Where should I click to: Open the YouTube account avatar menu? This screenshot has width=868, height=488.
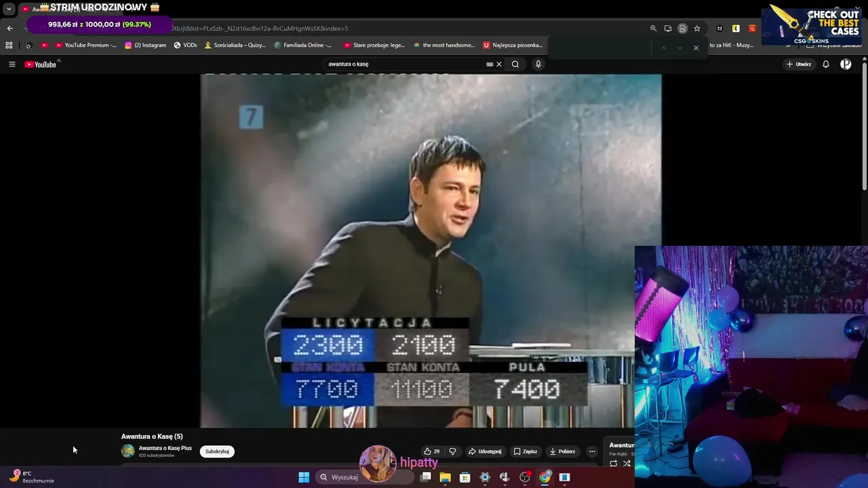[846, 64]
